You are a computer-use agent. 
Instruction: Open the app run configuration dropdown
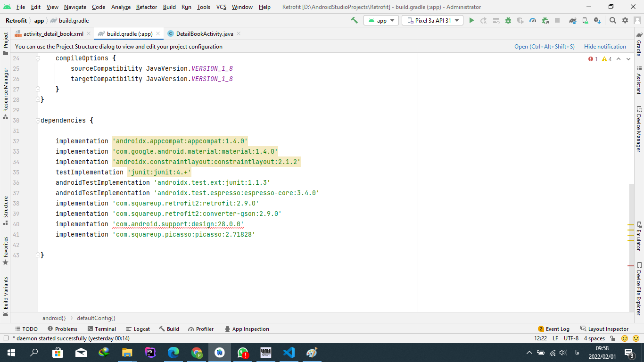pyautogui.click(x=381, y=20)
